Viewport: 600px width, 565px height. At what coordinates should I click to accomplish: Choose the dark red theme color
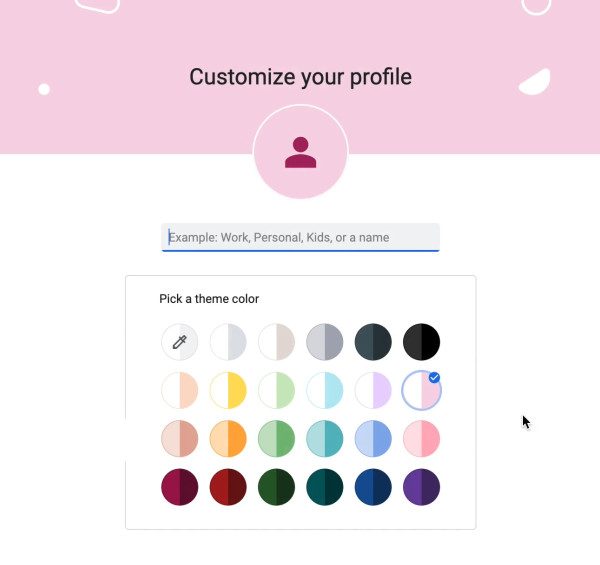(x=228, y=487)
